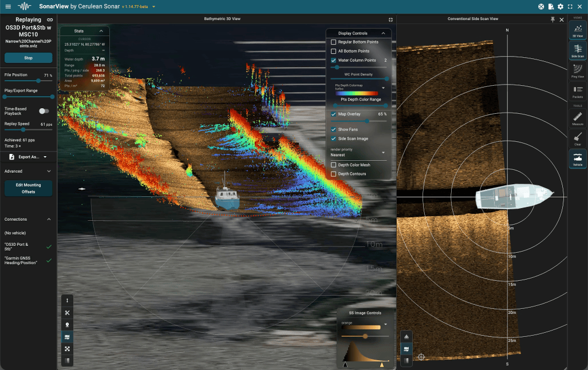This screenshot has width=588, height=370.
Task: Toggle the highlighted follow icon in 3D view toolbar
Action: coord(67,337)
